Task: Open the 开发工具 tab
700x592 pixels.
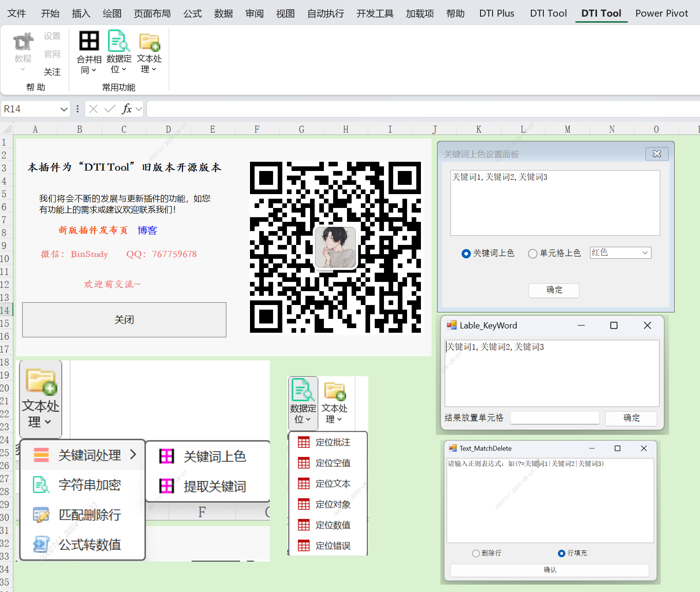Action: (375, 13)
